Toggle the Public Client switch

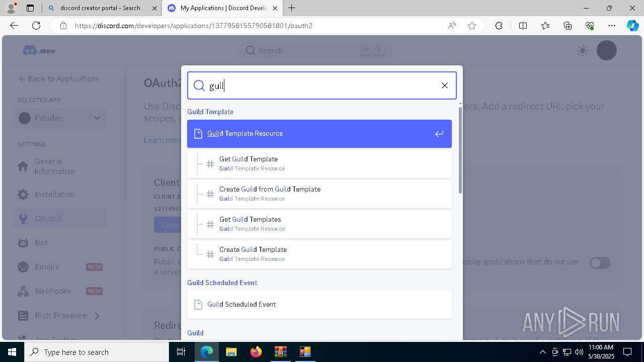click(x=600, y=263)
